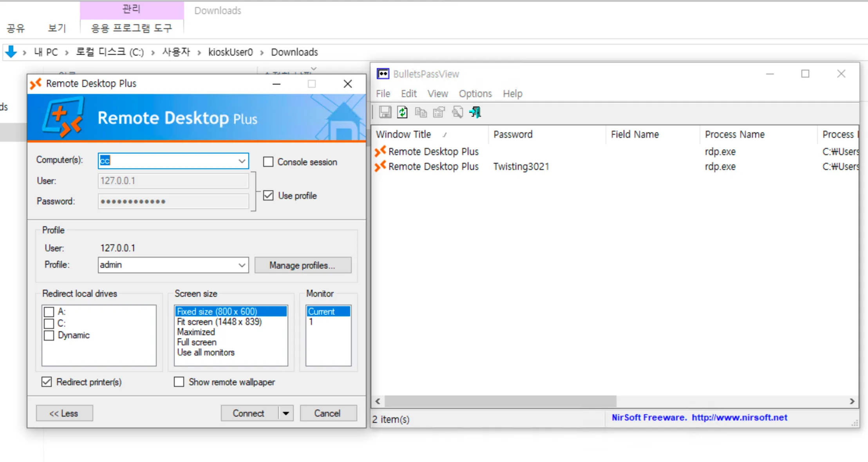
Task: Click the Connect button
Action: [249, 413]
